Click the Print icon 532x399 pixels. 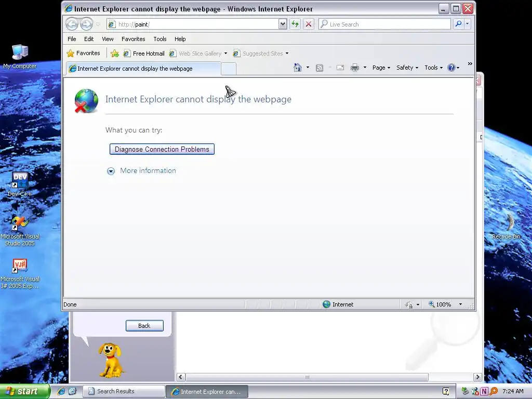point(354,68)
